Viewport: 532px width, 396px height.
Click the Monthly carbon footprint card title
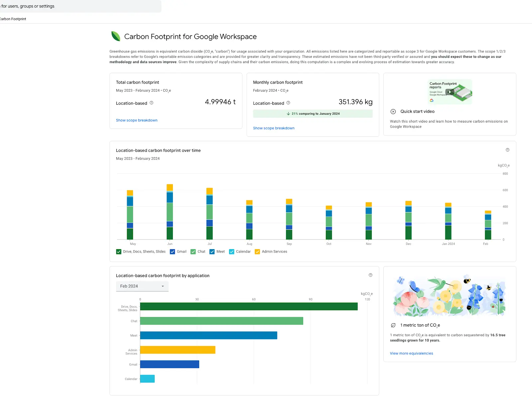pyautogui.click(x=278, y=82)
